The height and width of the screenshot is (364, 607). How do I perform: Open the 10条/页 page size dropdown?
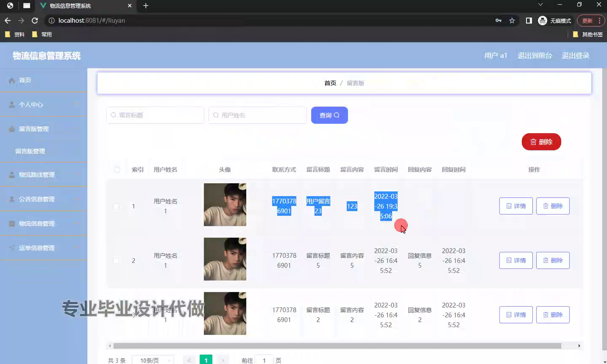153,361
